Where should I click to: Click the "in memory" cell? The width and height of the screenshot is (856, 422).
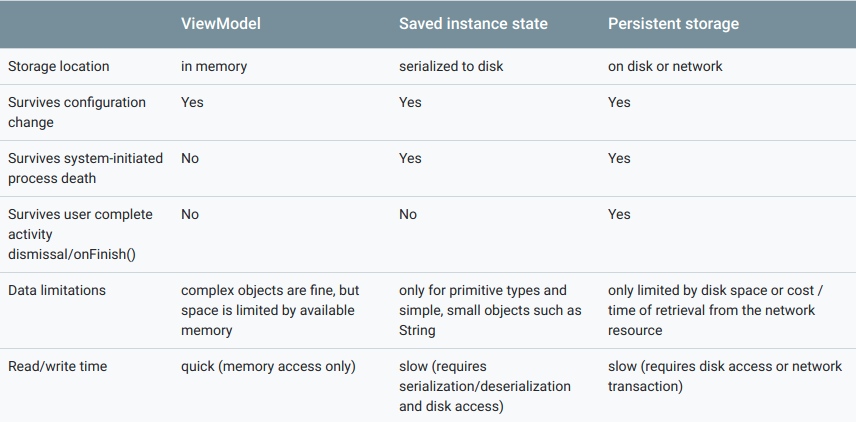pos(213,66)
